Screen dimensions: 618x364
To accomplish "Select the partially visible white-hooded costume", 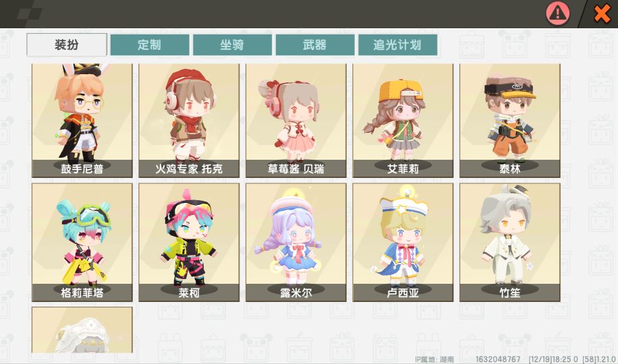I will [82, 330].
